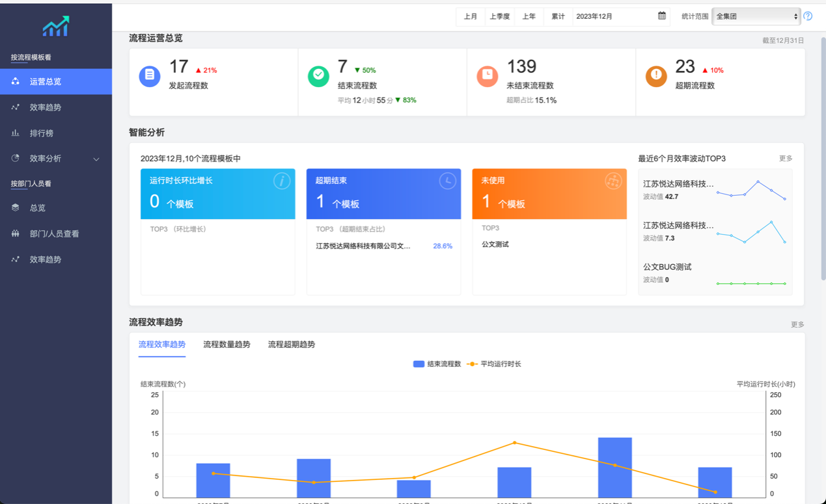Open 部门/人员查看 via its people icon
The height and width of the screenshot is (504, 826).
coord(16,233)
